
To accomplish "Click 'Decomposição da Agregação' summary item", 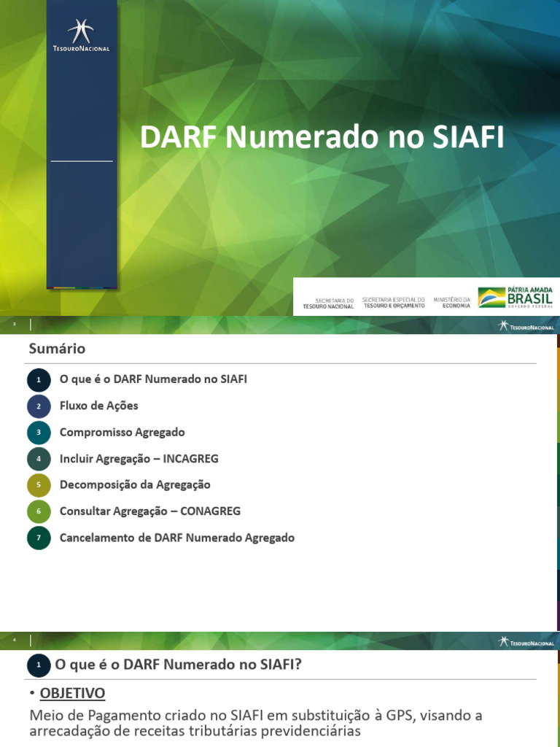I will tap(135, 485).
